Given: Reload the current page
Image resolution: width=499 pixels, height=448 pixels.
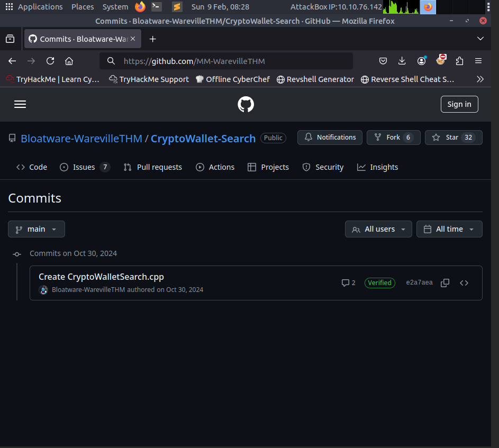Looking at the screenshot, I should 50,61.
